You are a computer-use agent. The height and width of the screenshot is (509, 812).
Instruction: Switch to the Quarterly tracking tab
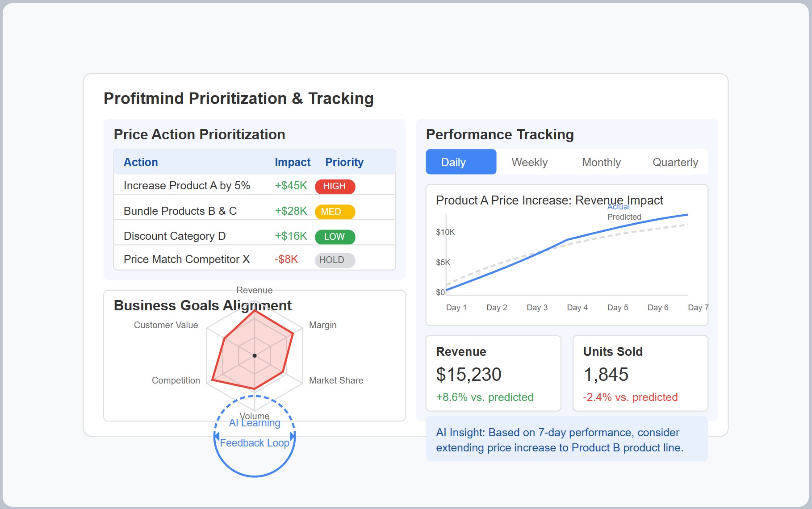(x=675, y=162)
